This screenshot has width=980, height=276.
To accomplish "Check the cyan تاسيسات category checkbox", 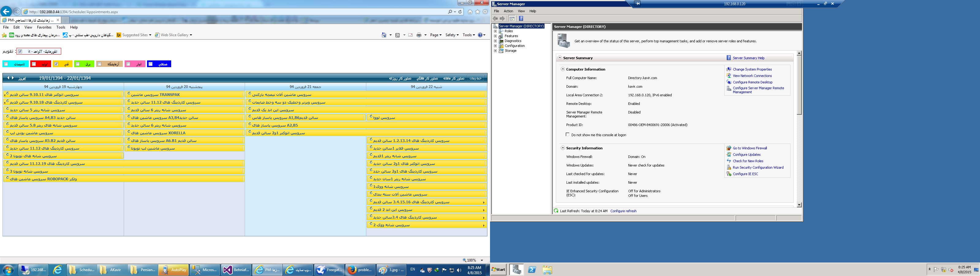I will click(x=6, y=64).
